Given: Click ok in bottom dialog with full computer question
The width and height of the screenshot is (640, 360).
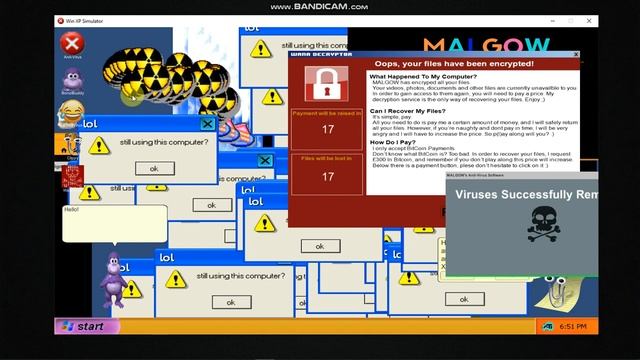Looking at the screenshot, I should (x=231, y=302).
